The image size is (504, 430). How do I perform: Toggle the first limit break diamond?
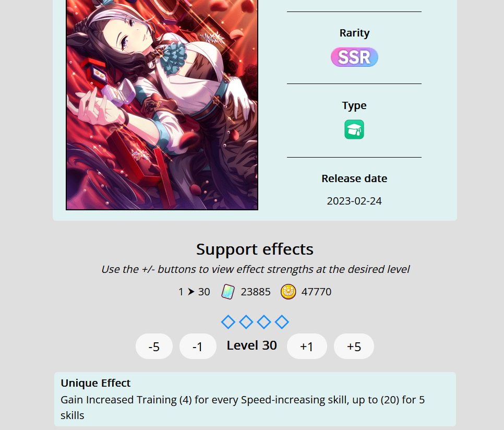(x=228, y=322)
